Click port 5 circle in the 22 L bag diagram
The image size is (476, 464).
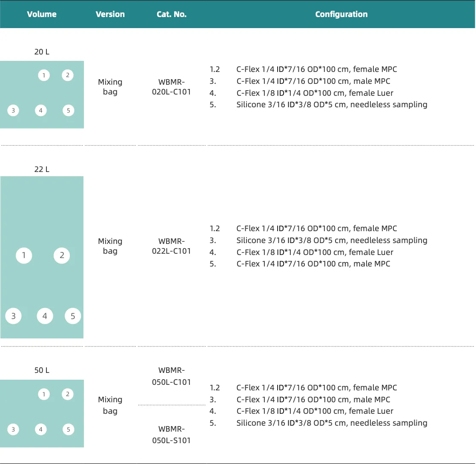coord(73,316)
